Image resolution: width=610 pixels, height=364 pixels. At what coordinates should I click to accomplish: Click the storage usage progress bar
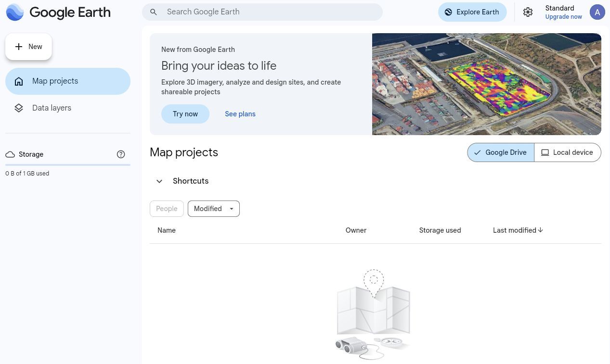click(x=68, y=165)
